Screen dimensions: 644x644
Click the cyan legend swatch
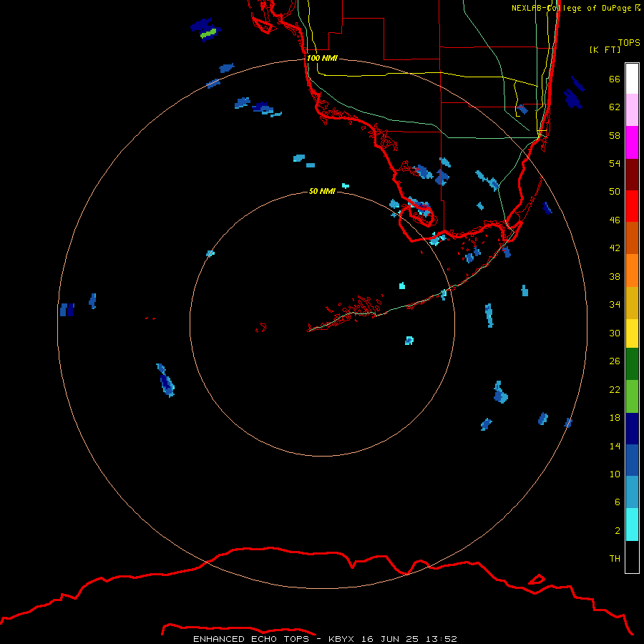tap(632, 525)
